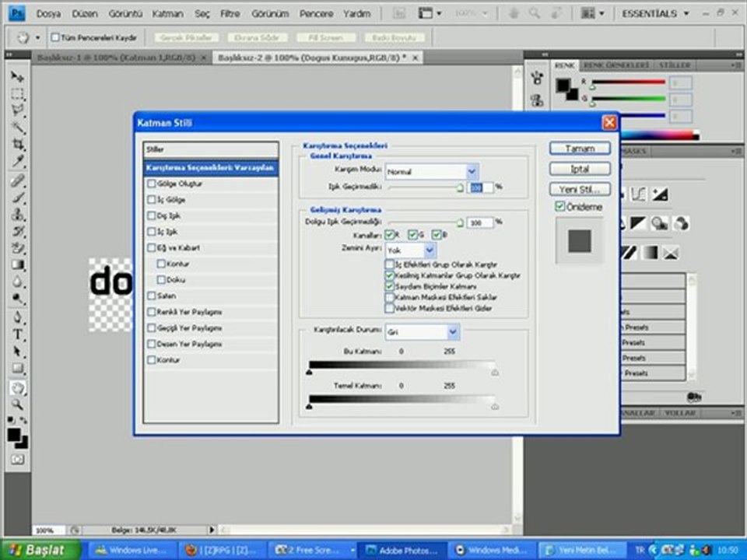Enable Renkli Yer Paylaşımı checkbox

click(x=152, y=312)
